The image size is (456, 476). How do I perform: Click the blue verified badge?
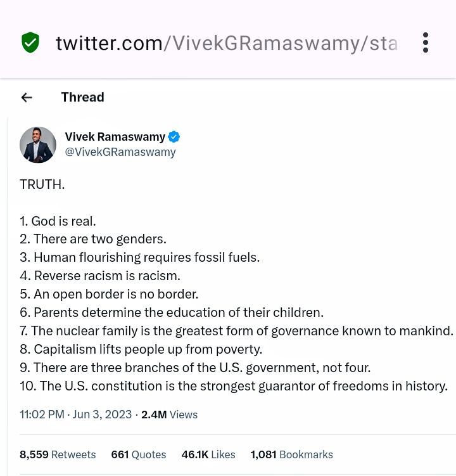(x=174, y=137)
